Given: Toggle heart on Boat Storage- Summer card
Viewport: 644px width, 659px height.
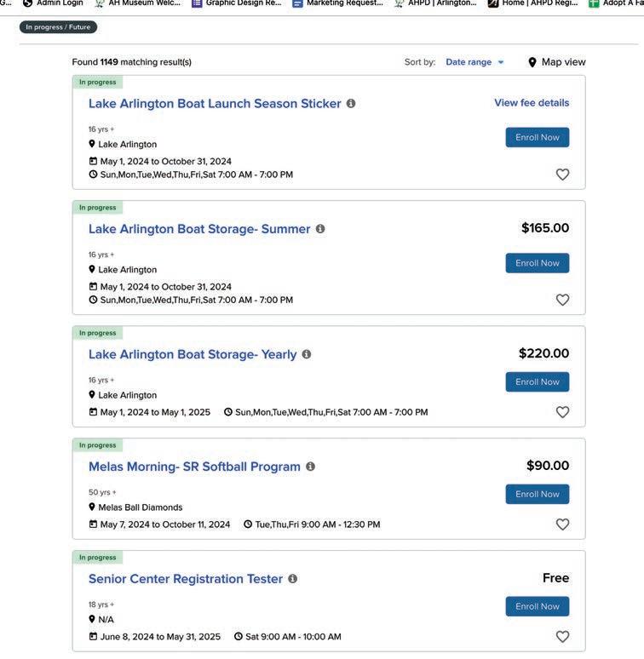Looking at the screenshot, I should tap(562, 300).
